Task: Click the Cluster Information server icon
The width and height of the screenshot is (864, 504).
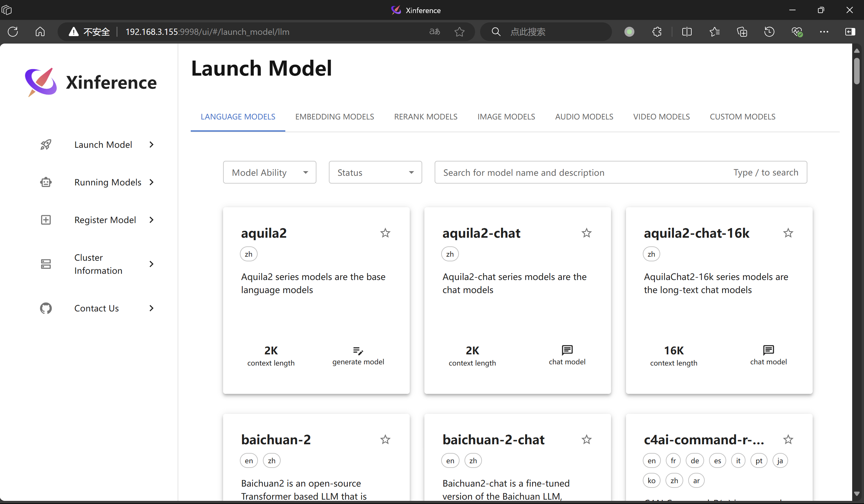Action: 46,264
